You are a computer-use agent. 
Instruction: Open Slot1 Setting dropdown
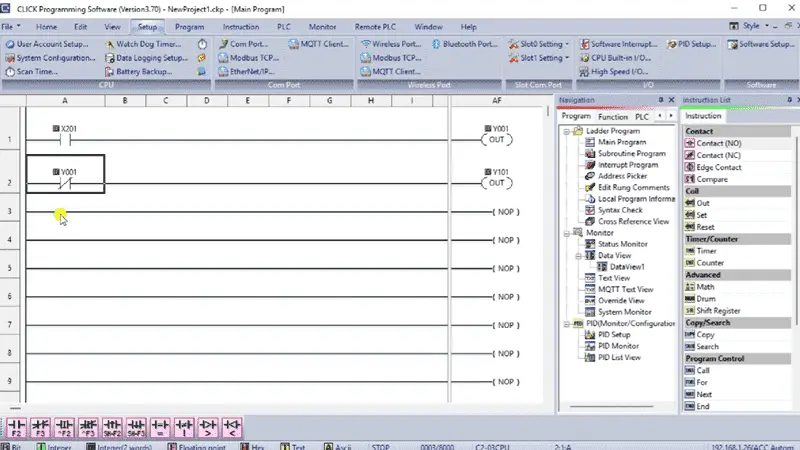point(539,58)
